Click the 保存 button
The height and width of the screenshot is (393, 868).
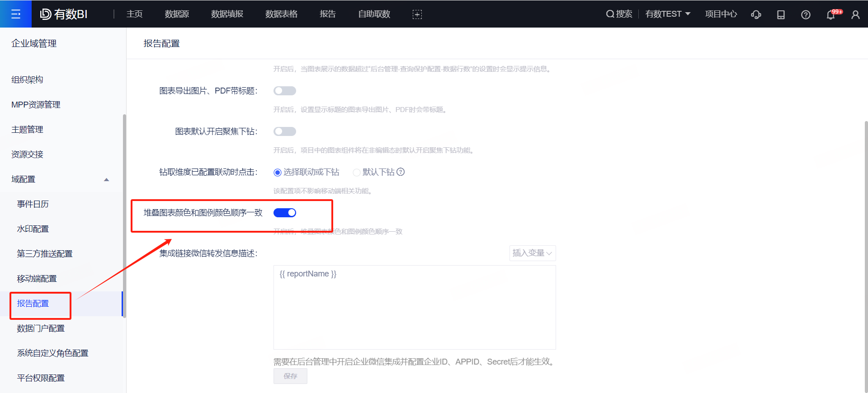click(x=290, y=376)
